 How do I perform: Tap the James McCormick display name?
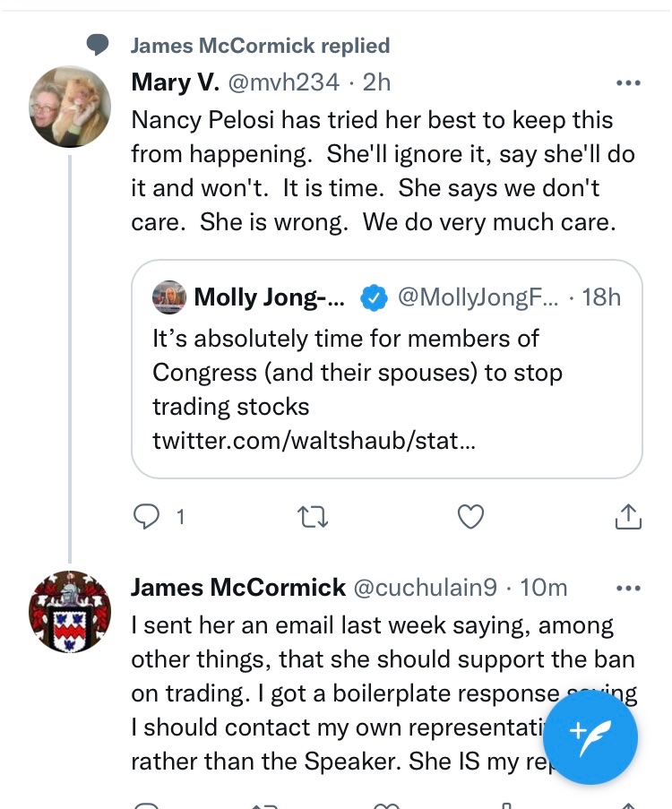(x=237, y=588)
